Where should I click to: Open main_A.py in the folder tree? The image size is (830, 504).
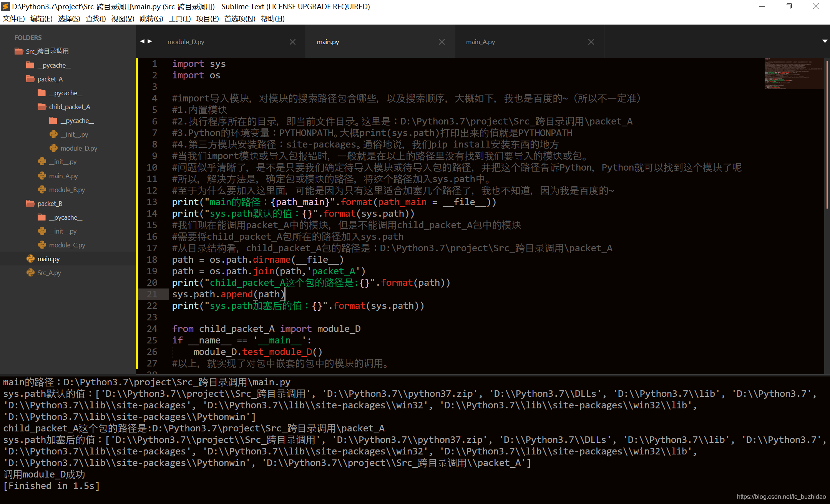[x=63, y=176]
